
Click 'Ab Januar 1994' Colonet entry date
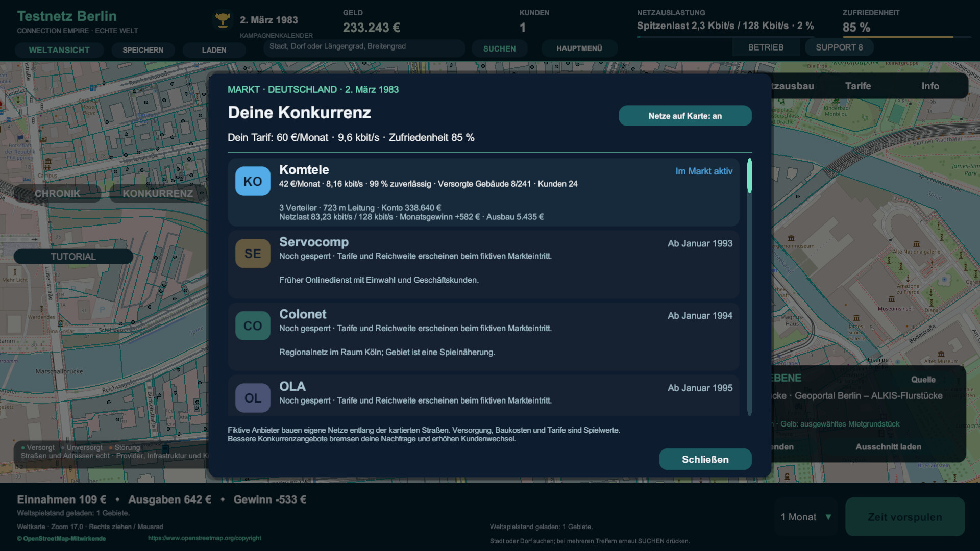coord(700,316)
